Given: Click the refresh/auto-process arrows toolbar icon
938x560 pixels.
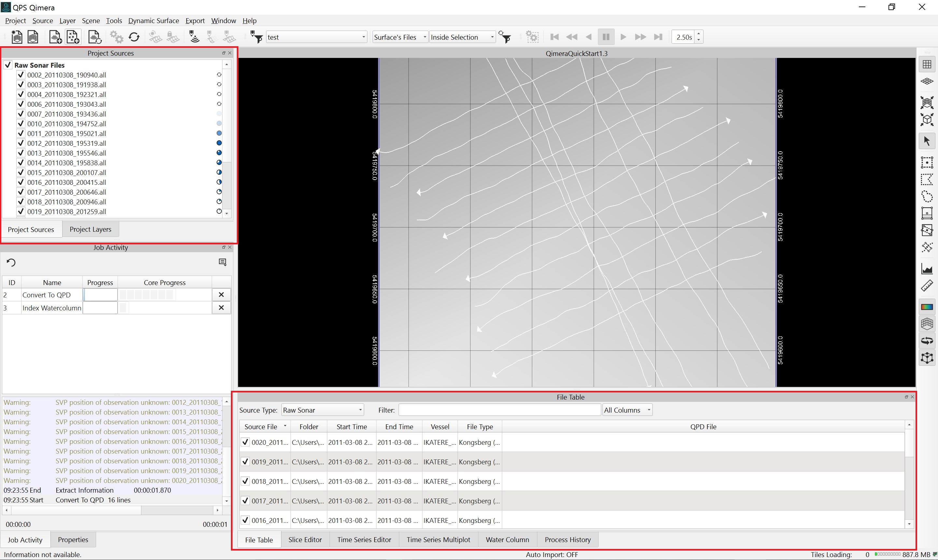Looking at the screenshot, I should pos(135,37).
